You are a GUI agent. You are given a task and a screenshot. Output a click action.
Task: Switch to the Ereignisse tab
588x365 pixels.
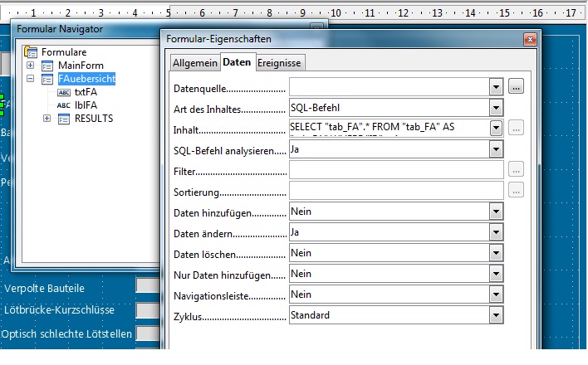point(280,63)
